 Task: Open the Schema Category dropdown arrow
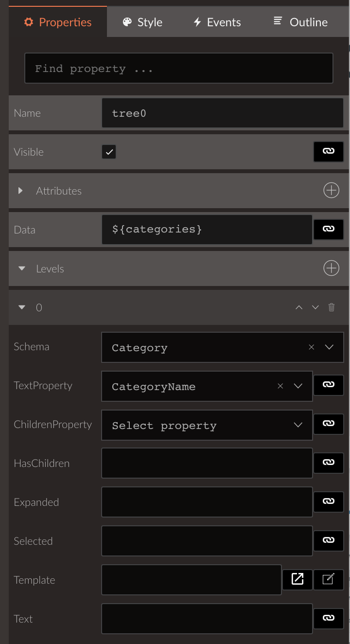[x=329, y=347]
